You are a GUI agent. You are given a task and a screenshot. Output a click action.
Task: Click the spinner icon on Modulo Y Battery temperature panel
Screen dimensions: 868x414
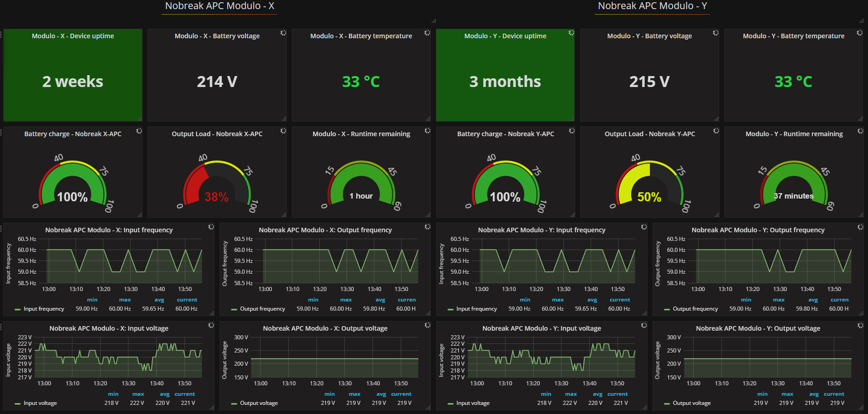(x=860, y=33)
